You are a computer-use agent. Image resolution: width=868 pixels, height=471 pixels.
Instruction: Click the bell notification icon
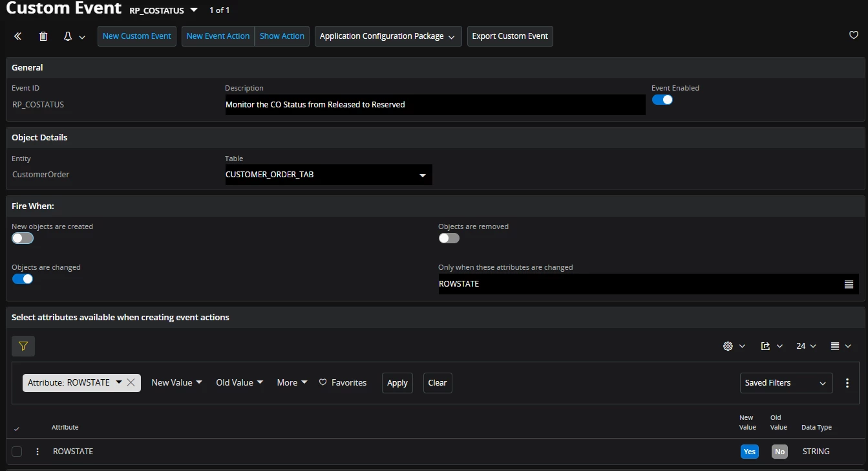[x=68, y=36]
